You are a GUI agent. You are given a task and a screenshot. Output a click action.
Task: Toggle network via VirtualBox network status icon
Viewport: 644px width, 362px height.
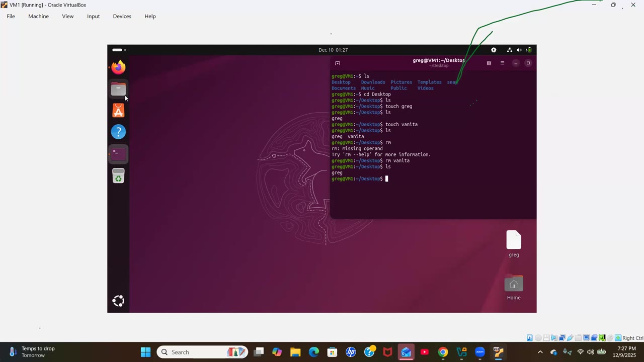click(x=561, y=338)
